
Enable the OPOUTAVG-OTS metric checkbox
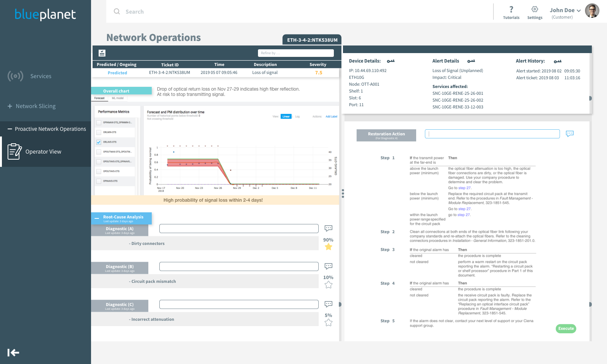tap(99, 171)
